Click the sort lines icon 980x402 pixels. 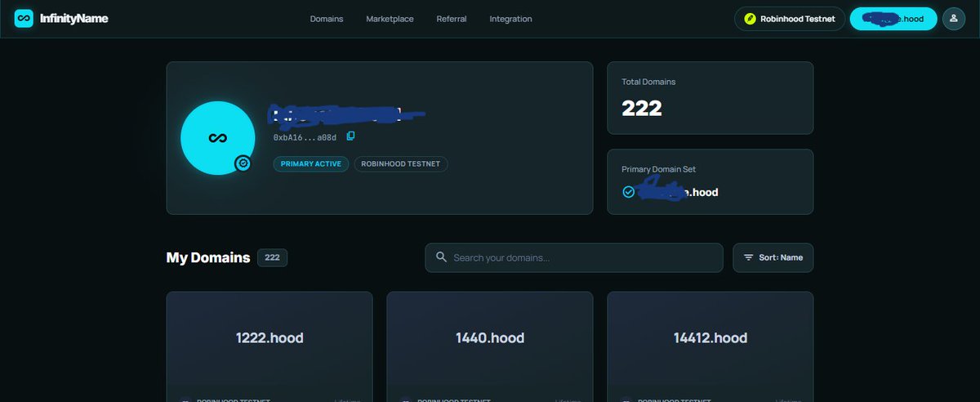point(748,257)
